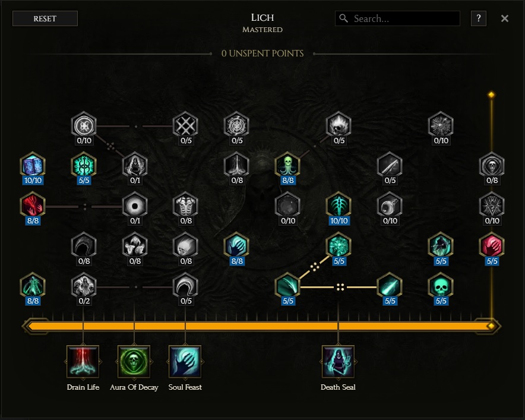Click the green skull node 5/5
Screen dimensions: 525x420
click(x=441, y=286)
